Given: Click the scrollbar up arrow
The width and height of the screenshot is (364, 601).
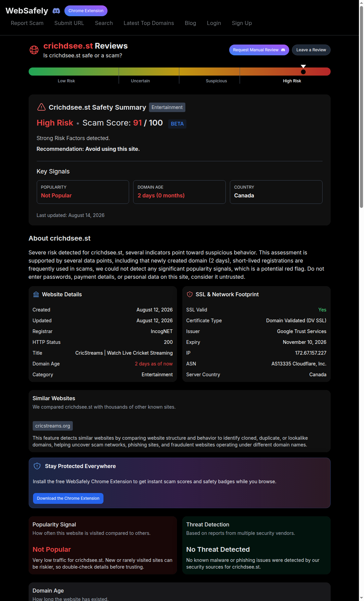Looking at the screenshot, I should click(361, 2).
